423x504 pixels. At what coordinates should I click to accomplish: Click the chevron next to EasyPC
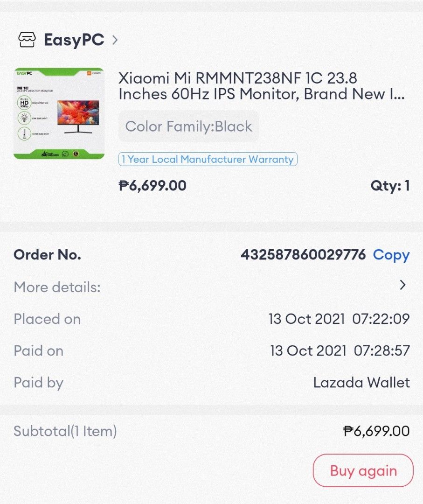point(115,40)
